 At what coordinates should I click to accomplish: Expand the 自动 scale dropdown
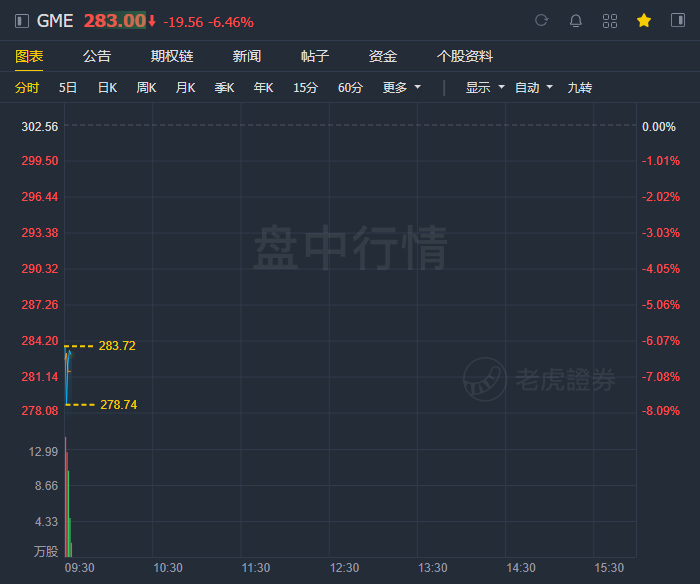pos(533,88)
